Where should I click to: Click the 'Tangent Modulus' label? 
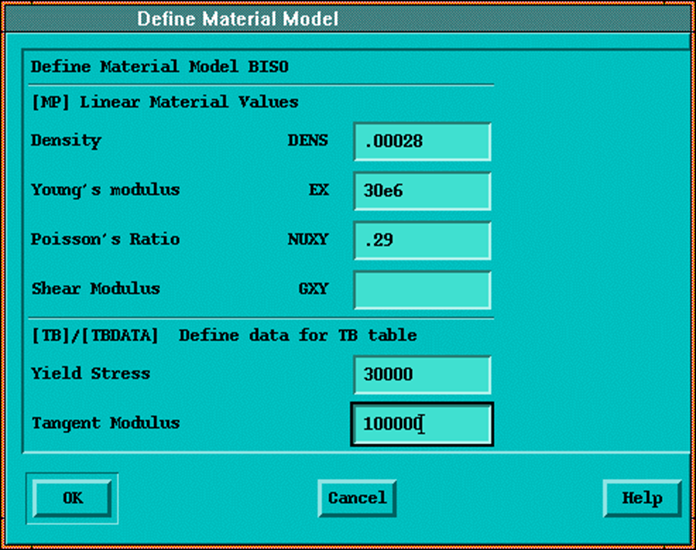point(106,423)
